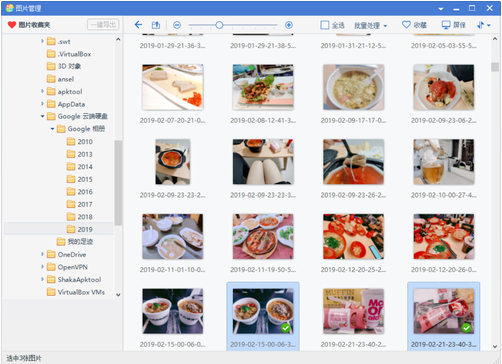Viewport: 502px width, 364px height.
Task: Select photo thumbnail 2019-02-09-23-26-2
Action: point(353,162)
